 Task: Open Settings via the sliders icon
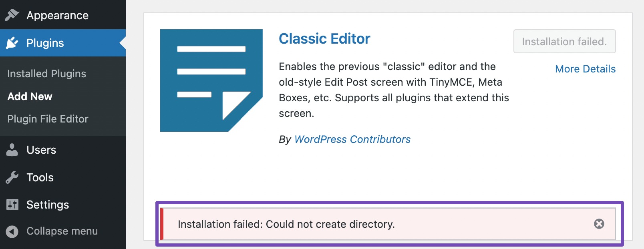point(12,205)
